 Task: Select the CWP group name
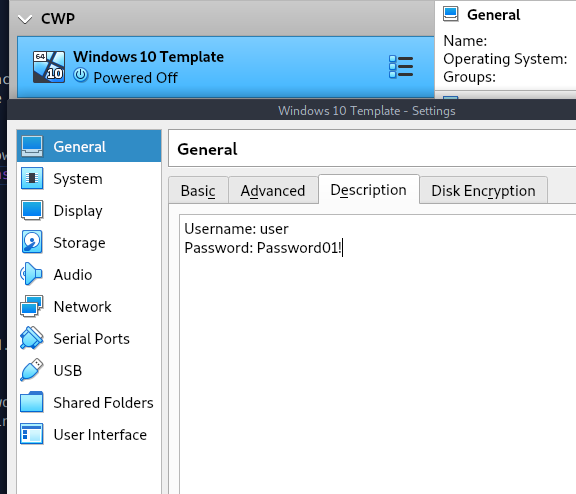[58, 19]
